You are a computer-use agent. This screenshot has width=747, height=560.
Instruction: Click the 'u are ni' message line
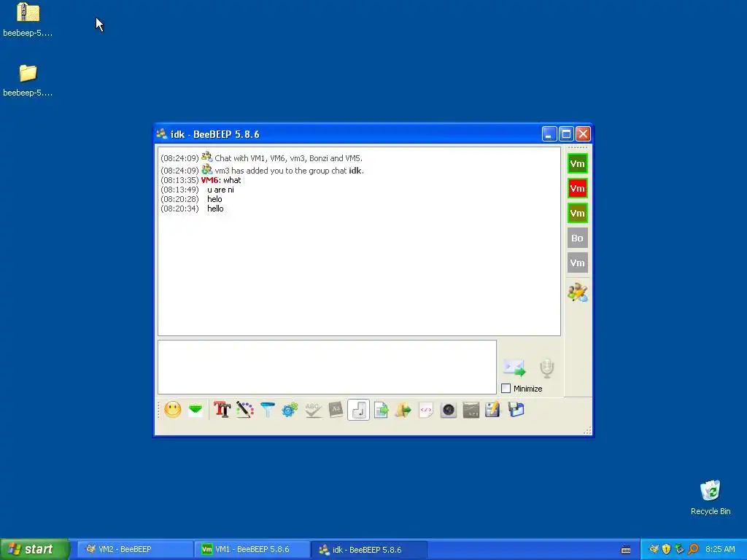220,190
